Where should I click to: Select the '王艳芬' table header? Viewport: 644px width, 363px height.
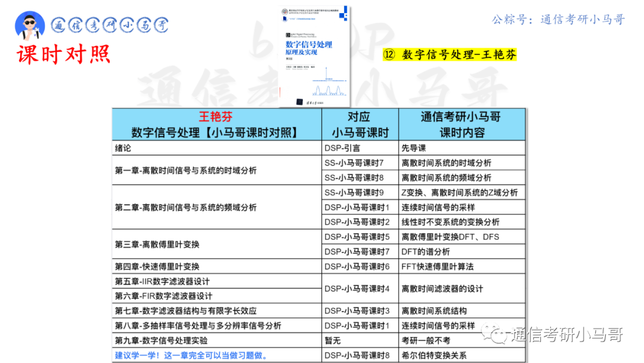pyautogui.click(x=216, y=116)
